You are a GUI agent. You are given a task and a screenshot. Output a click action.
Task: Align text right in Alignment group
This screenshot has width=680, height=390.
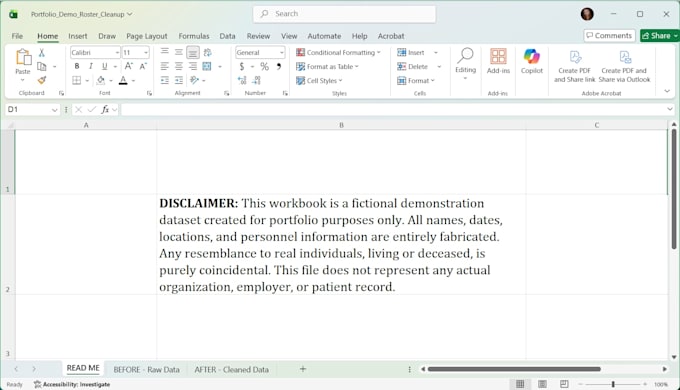click(193, 66)
